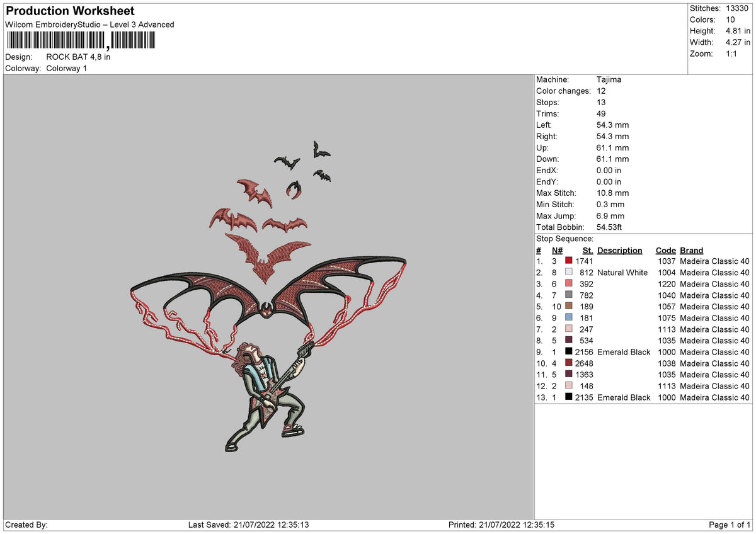Click the gray swatch with code 1040
Viewport: 756px width, 534px height.
[x=569, y=295]
